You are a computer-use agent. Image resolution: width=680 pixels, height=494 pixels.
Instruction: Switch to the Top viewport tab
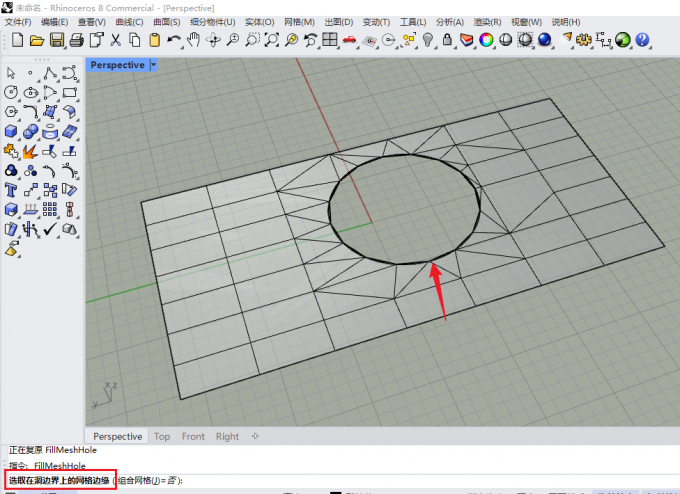tap(162, 436)
